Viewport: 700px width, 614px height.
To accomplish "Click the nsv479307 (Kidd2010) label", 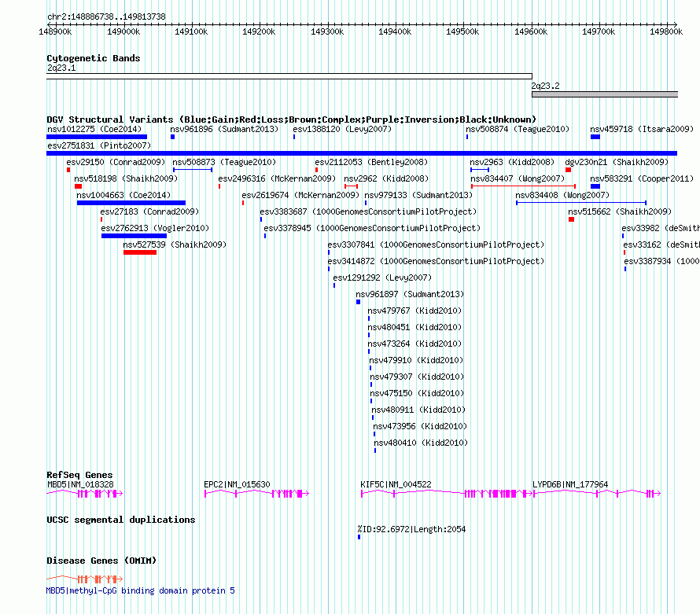I will pos(417,377).
